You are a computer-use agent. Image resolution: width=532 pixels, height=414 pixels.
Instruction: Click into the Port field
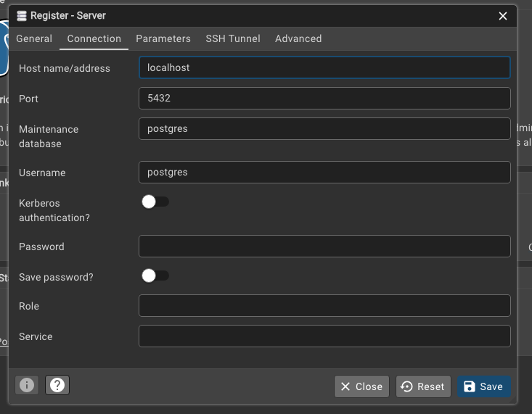pos(324,98)
